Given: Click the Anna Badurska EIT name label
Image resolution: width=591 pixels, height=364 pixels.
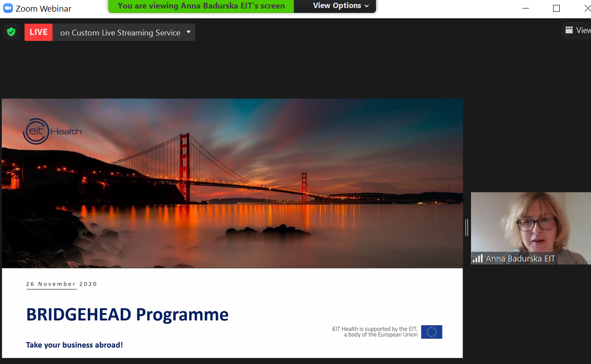Looking at the screenshot, I should point(520,259).
